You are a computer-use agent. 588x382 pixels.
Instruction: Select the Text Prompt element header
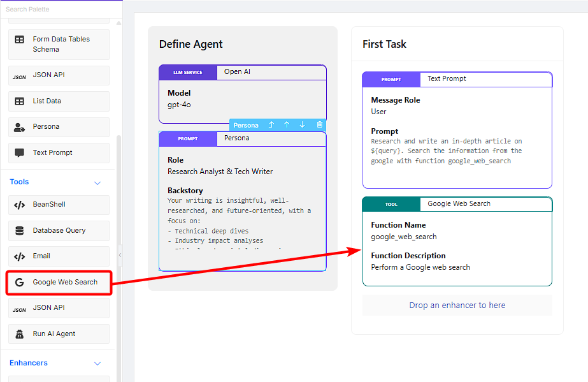(457, 79)
